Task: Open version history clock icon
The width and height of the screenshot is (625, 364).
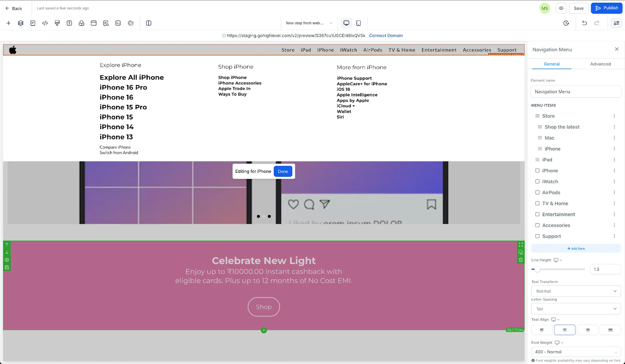Action: click(x=566, y=23)
